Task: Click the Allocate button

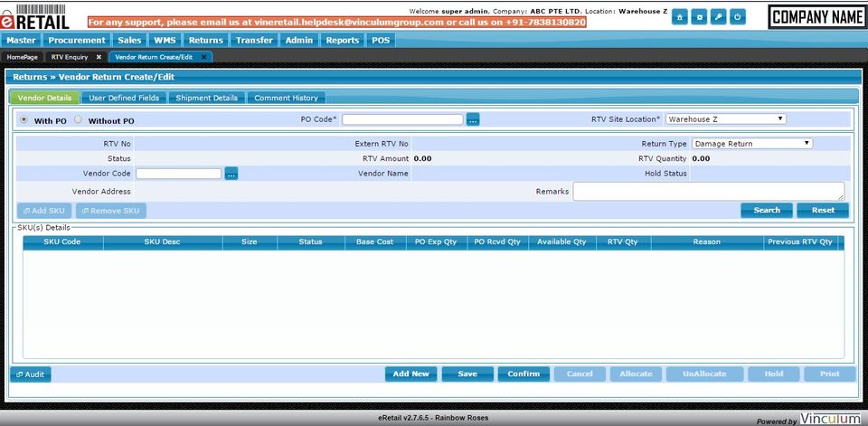Action: point(636,374)
